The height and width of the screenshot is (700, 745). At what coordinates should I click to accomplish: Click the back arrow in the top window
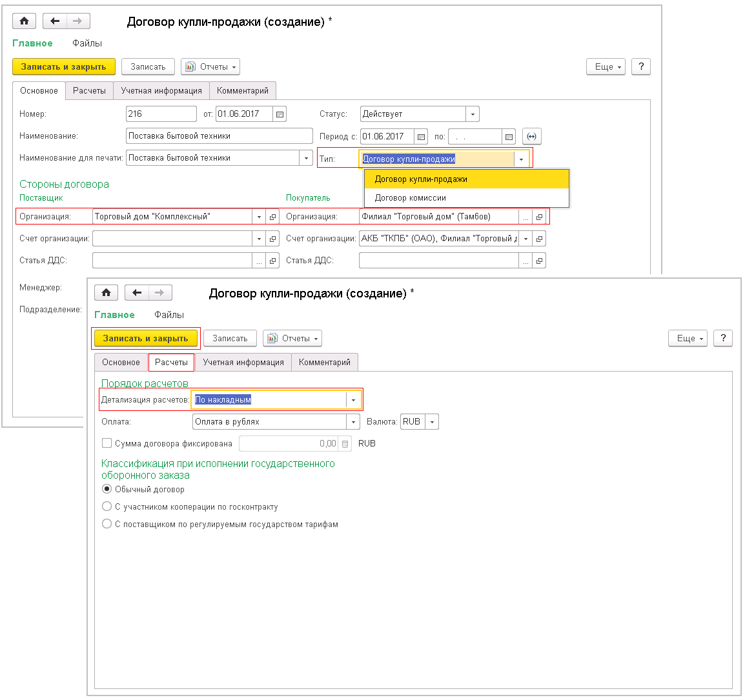55,21
